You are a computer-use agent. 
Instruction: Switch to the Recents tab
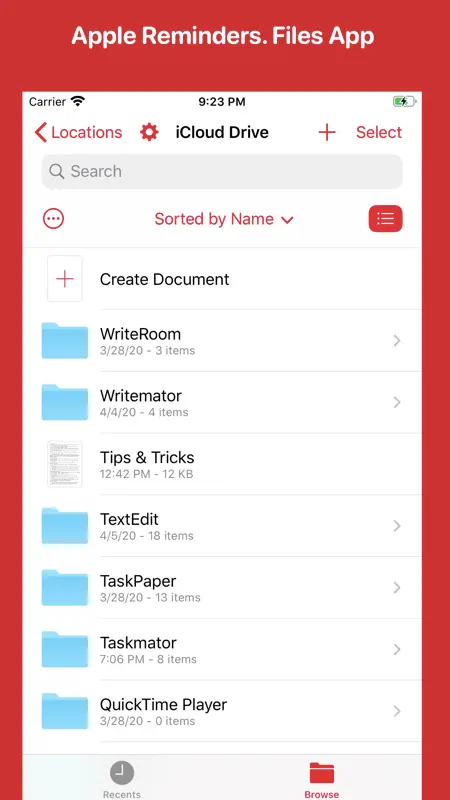pyautogui.click(x=122, y=779)
